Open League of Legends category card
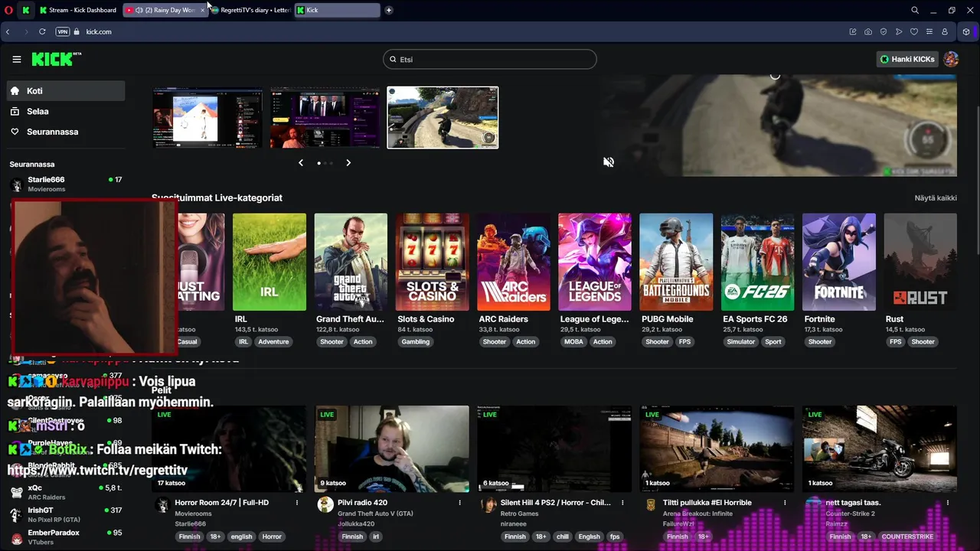The image size is (980, 551). tap(595, 262)
